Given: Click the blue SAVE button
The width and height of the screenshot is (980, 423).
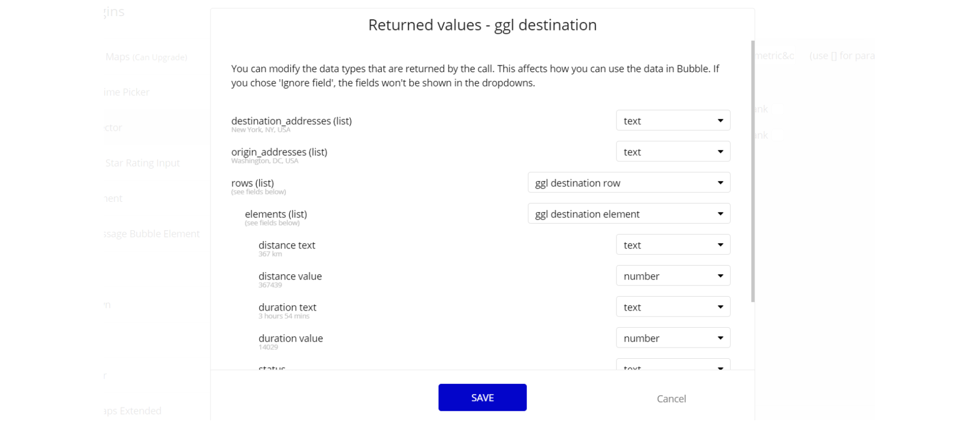Looking at the screenshot, I should point(482,397).
